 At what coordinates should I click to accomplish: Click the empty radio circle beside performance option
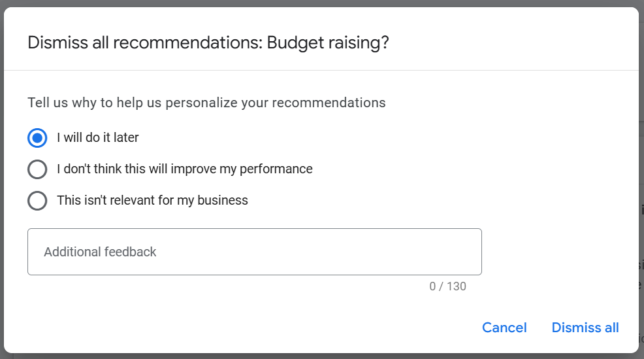click(37, 169)
